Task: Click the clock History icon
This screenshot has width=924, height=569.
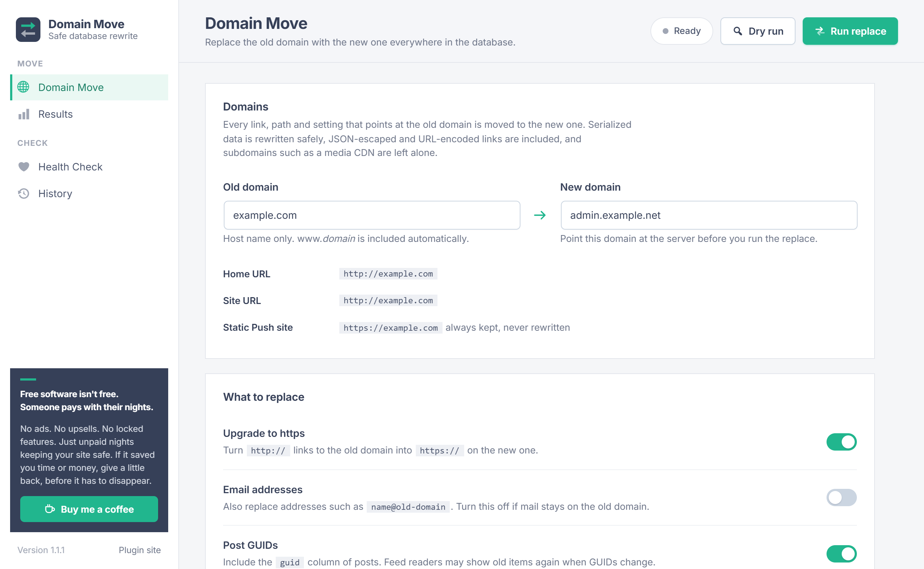Action: pyautogui.click(x=23, y=194)
